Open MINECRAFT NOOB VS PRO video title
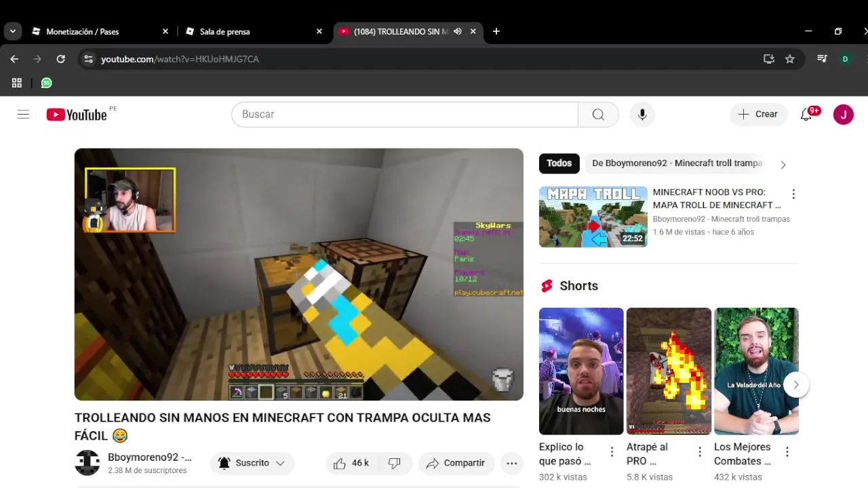 (717, 199)
